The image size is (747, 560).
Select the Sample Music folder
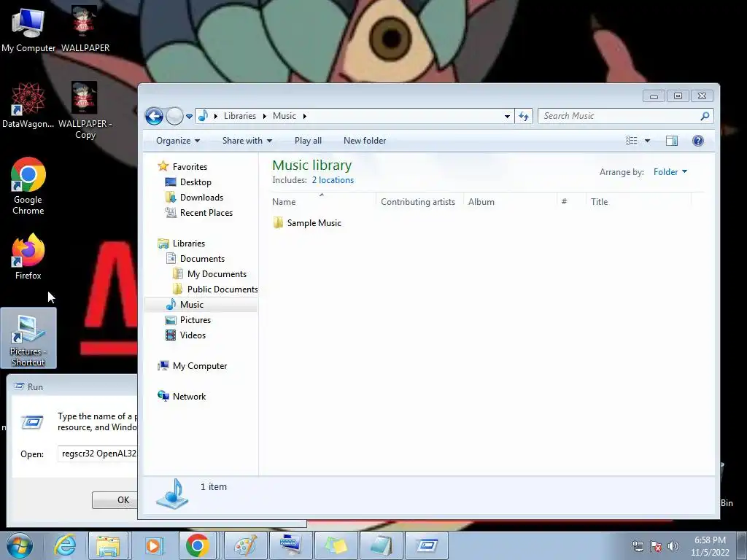(x=307, y=223)
